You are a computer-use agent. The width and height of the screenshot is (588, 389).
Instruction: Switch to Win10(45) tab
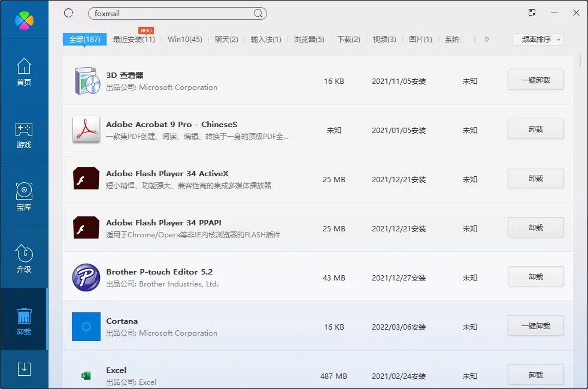pos(185,40)
